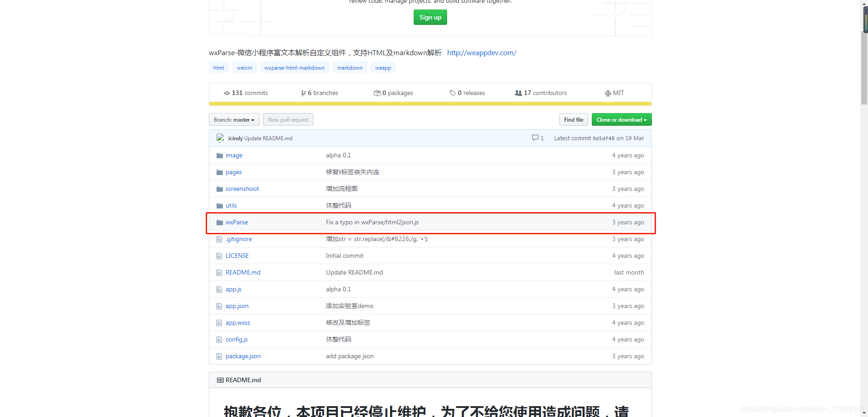The image size is (868, 417).
Task: Open the '添加实验室demo' commit link
Action: (x=349, y=306)
